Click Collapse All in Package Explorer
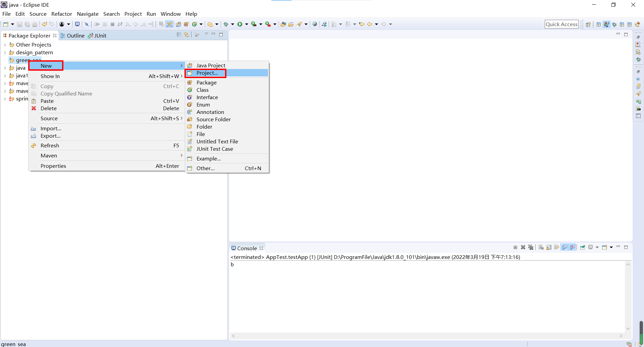The width and height of the screenshot is (644, 347). (x=179, y=34)
